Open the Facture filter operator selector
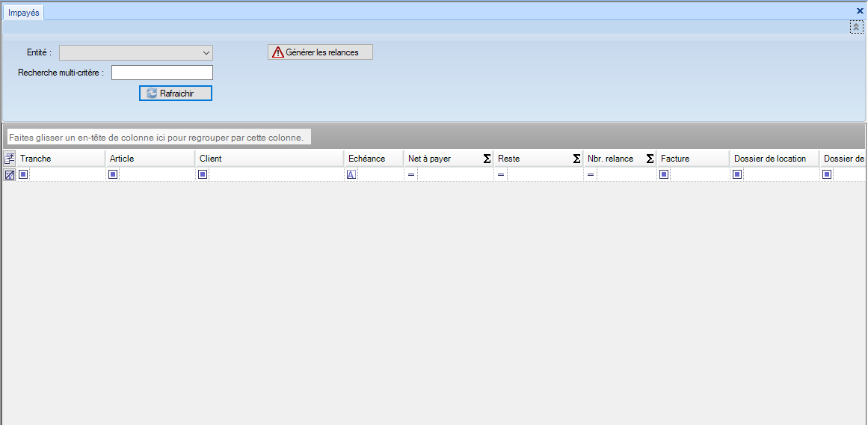Screen dimensions: 868x425 pos(664,174)
